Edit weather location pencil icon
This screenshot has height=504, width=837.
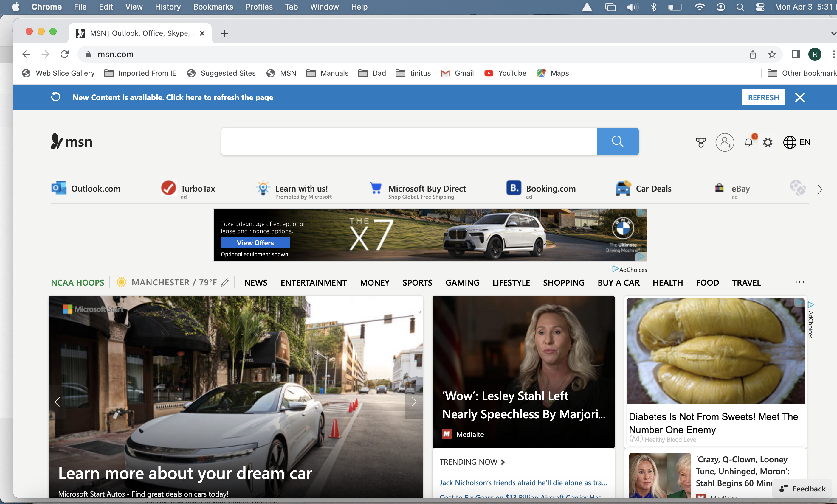[x=225, y=282]
